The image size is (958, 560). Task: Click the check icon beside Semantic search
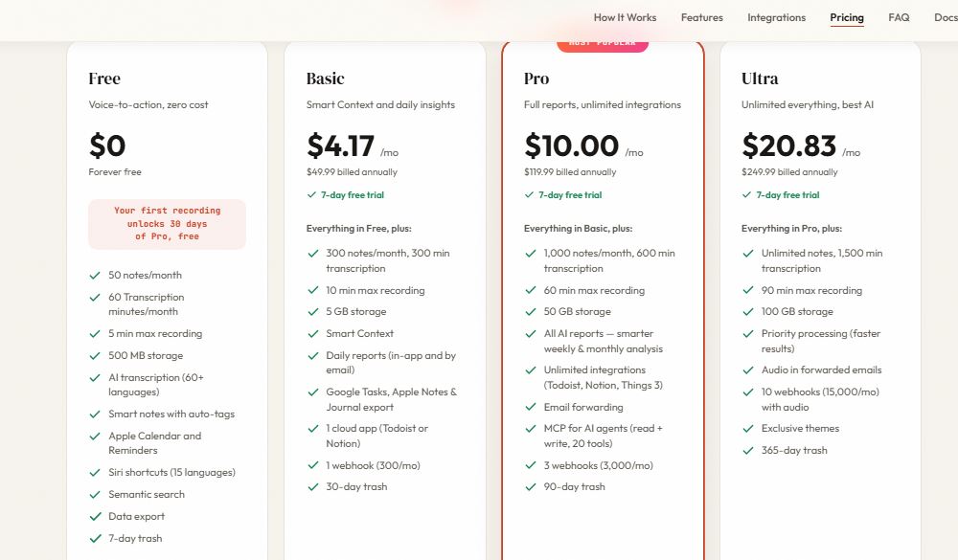(x=95, y=495)
